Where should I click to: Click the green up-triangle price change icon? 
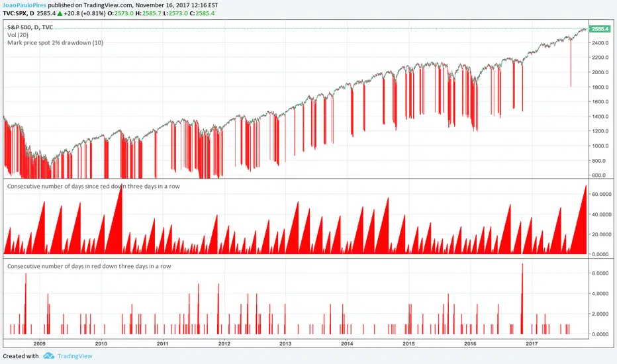pyautogui.click(x=60, y=13)
